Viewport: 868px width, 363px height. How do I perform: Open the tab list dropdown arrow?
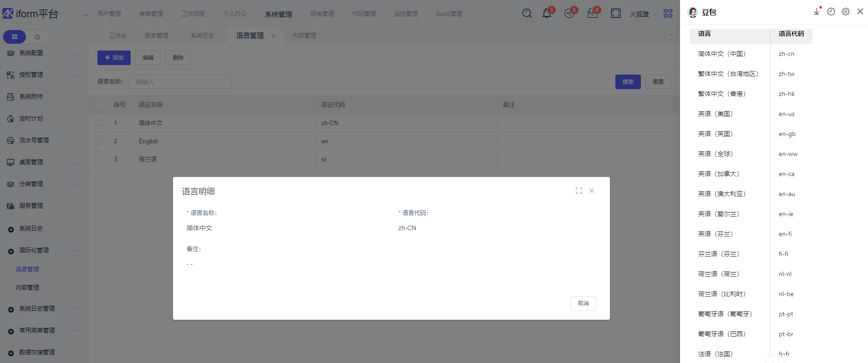[670, 34]
